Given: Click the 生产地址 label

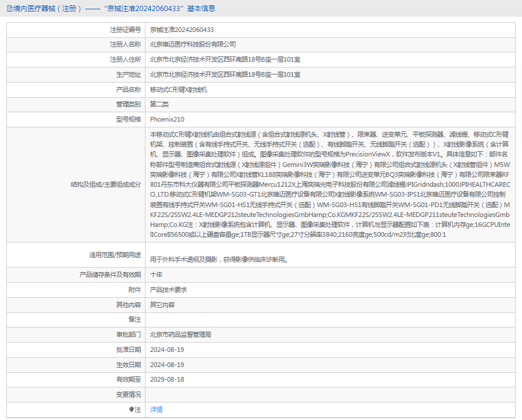Looking at the screenshot, I should coord(129,74).
